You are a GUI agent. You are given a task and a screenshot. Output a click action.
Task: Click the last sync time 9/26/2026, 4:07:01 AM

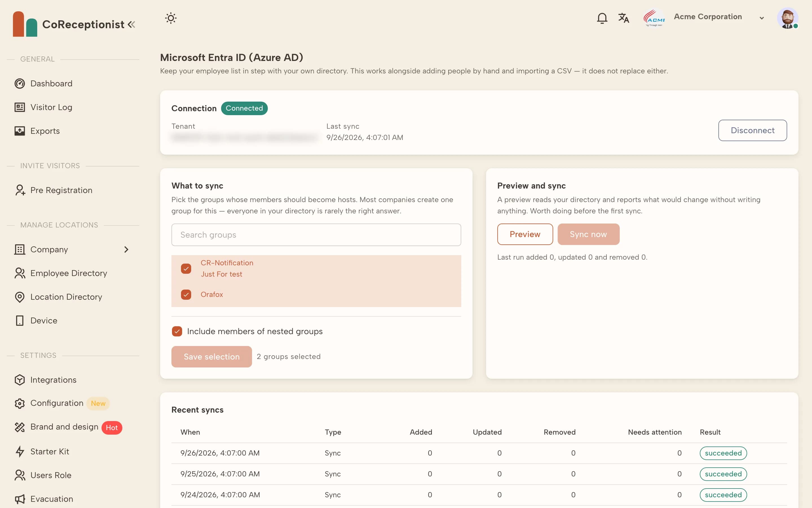[x=365, y=137]
